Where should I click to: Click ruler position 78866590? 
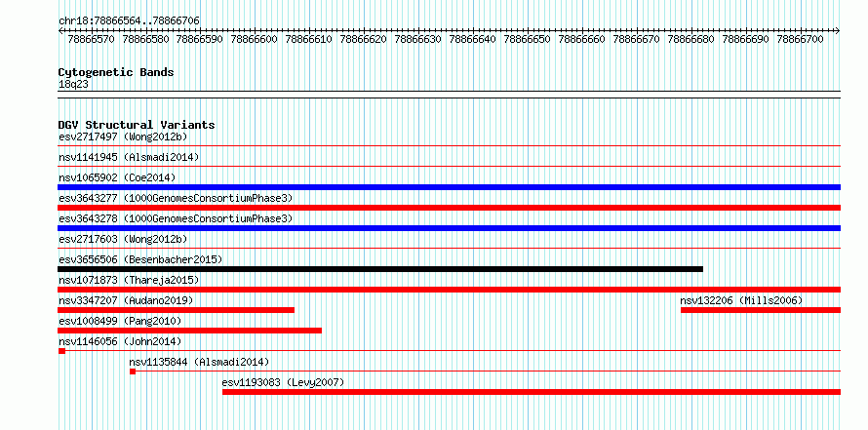(200, 39)
